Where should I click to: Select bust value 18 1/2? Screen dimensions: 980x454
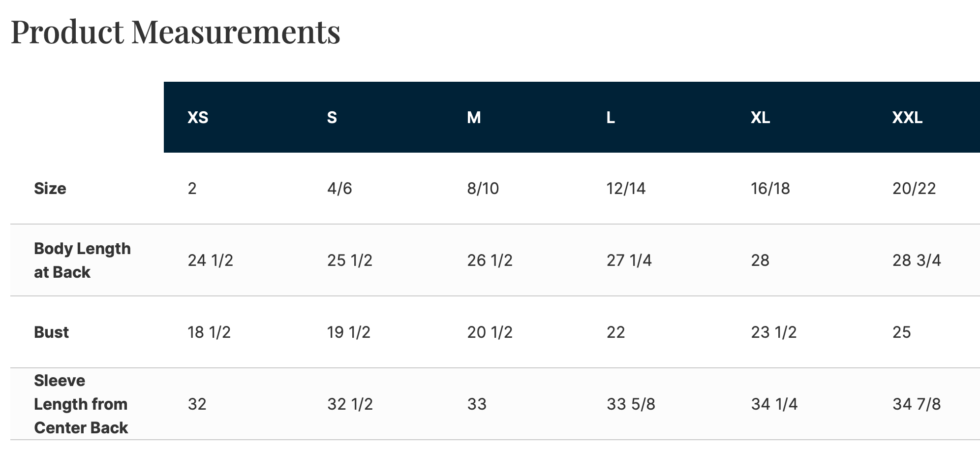click(x=209, y=332)
